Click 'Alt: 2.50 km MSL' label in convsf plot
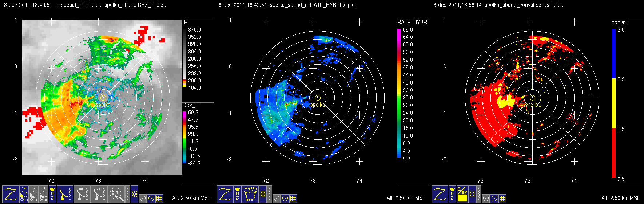This screenshot has height=204, width=644. pos(620,198)
